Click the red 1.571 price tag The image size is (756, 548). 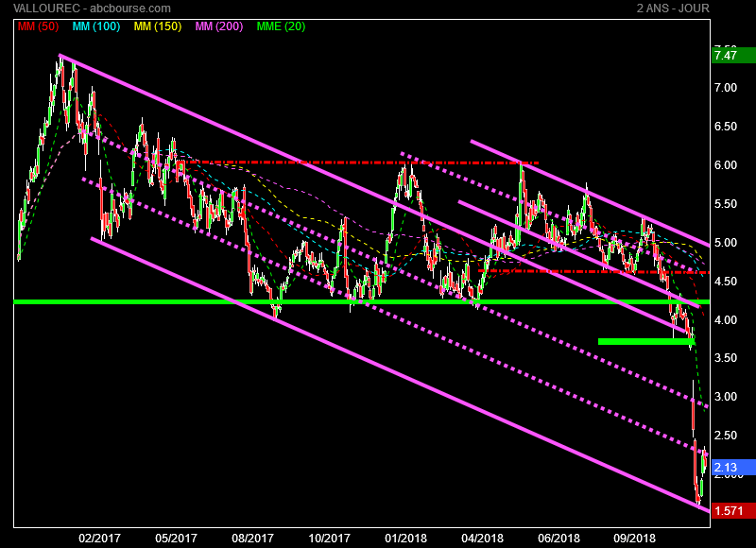733,510
